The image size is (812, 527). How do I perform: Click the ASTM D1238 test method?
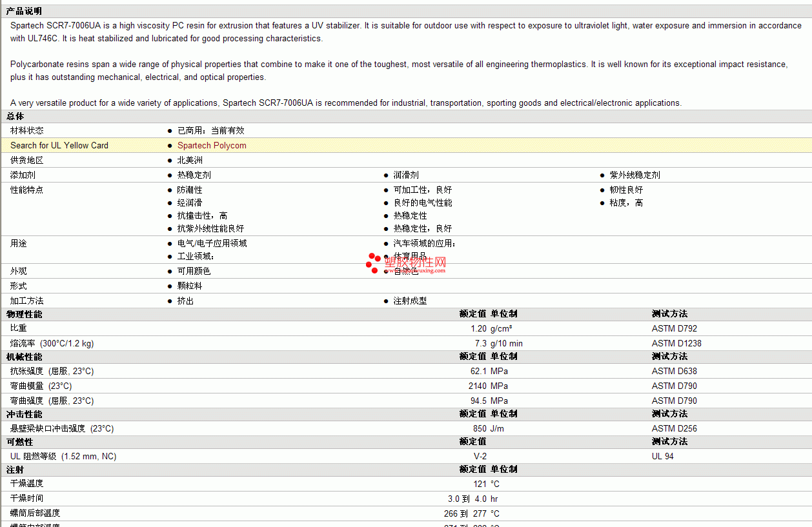tap(676, 343)
